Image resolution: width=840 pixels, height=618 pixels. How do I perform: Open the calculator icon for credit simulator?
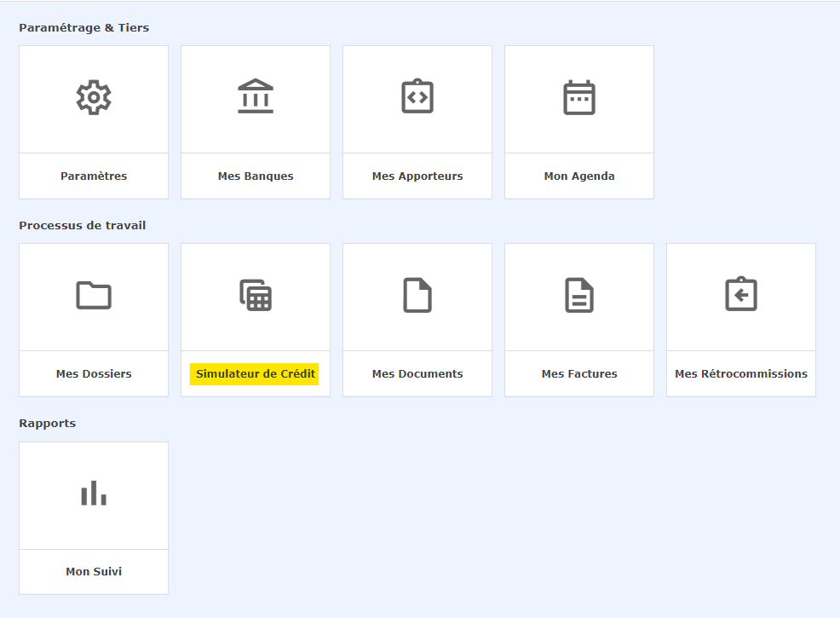point(256,295)
